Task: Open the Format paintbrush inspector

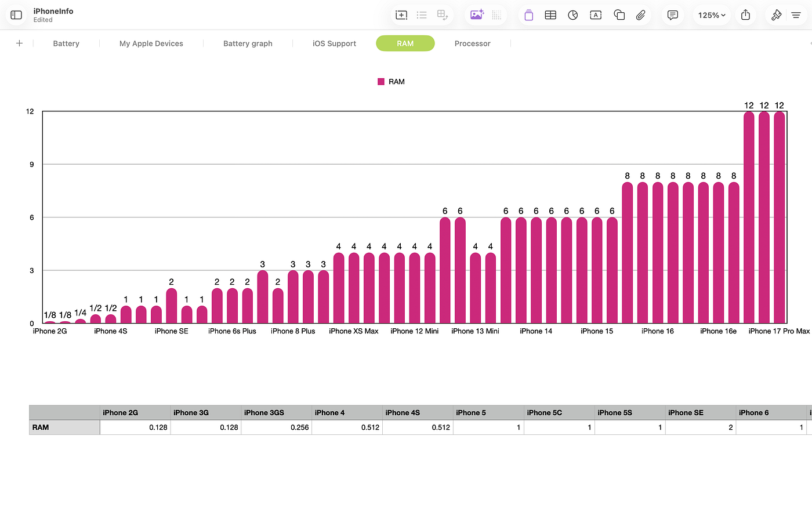Action: [x=776, y=15]
